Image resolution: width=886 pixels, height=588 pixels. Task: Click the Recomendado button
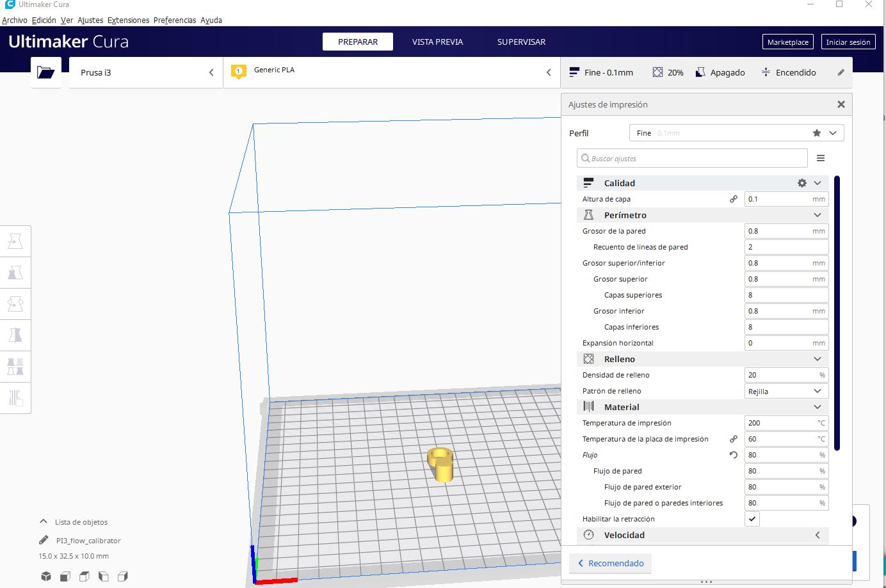[610, 563]
